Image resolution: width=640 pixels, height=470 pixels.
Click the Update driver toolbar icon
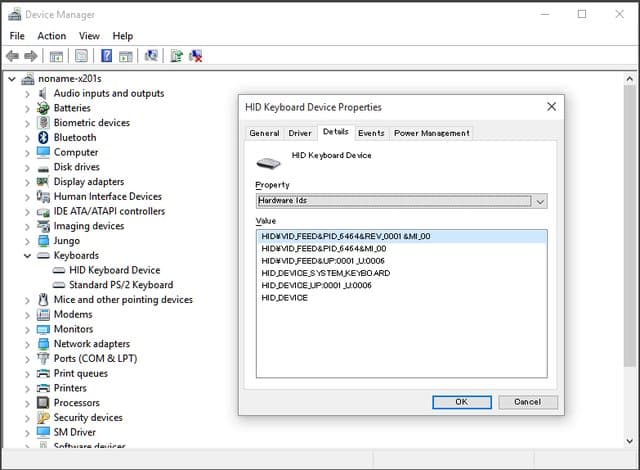[x=176, y=56]
